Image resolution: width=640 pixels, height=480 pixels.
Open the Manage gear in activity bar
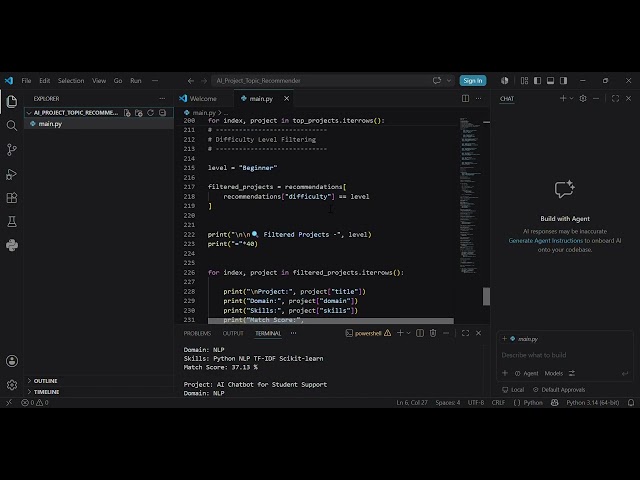click(12, 384)
